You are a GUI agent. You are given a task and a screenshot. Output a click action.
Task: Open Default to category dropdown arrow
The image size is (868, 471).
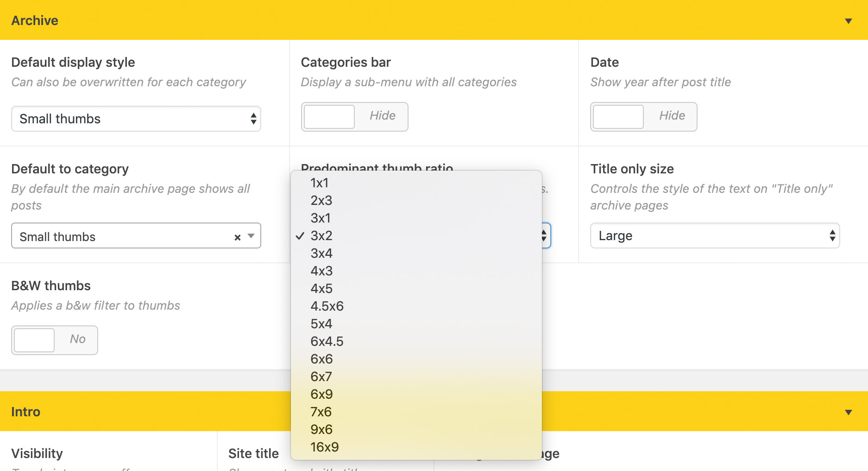pos(251,236)
